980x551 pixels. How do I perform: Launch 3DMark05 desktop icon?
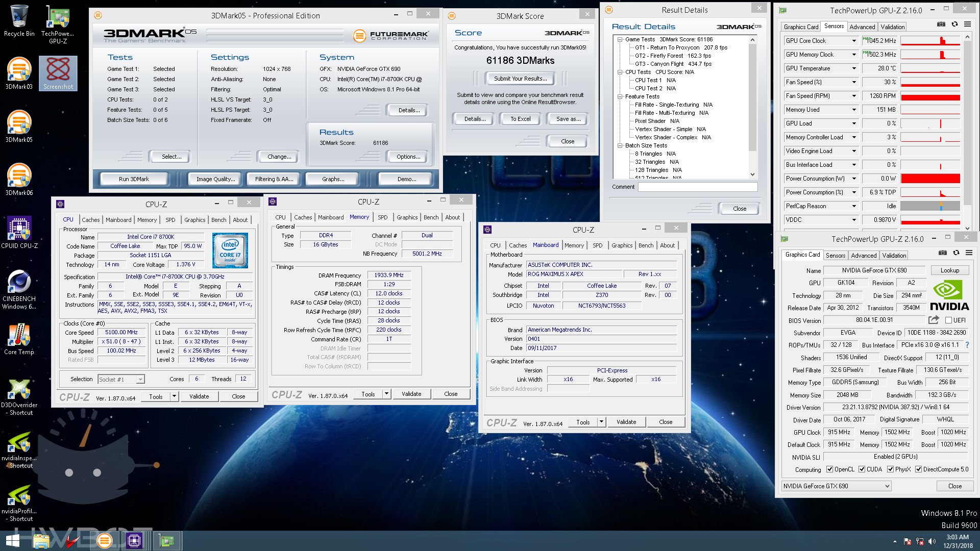pyautogui.click(x=19, y=127)
